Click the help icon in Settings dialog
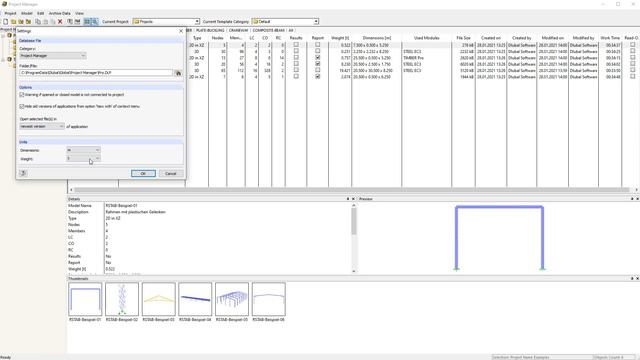This screenshot has height=360, width=640. pyautogui.click(x=23, y=173)
